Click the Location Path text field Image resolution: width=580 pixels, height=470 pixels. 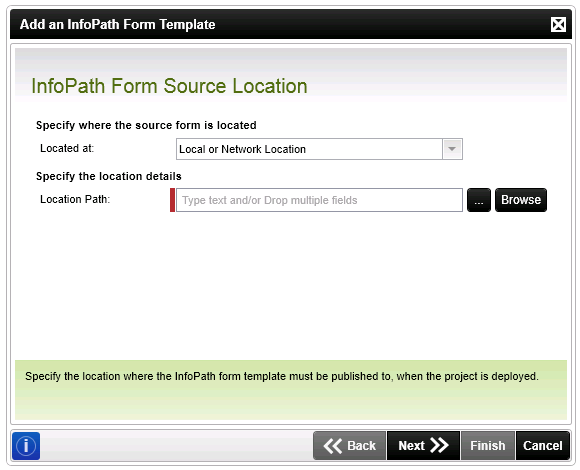(319, 200)
